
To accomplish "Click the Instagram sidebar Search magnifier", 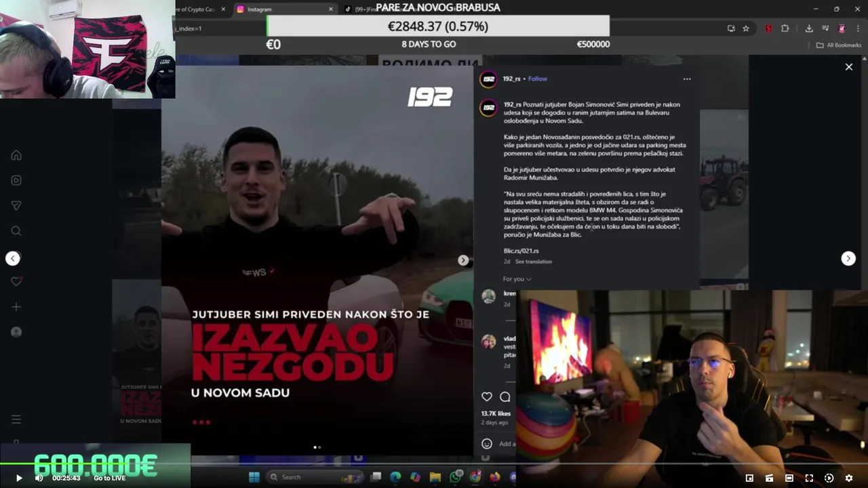I will pyautogui.click(x=16, y=231).
